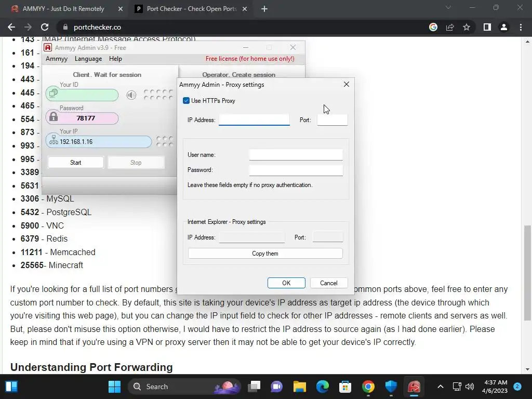Open the tab search dropdown arrow

(x=448, y=7)
